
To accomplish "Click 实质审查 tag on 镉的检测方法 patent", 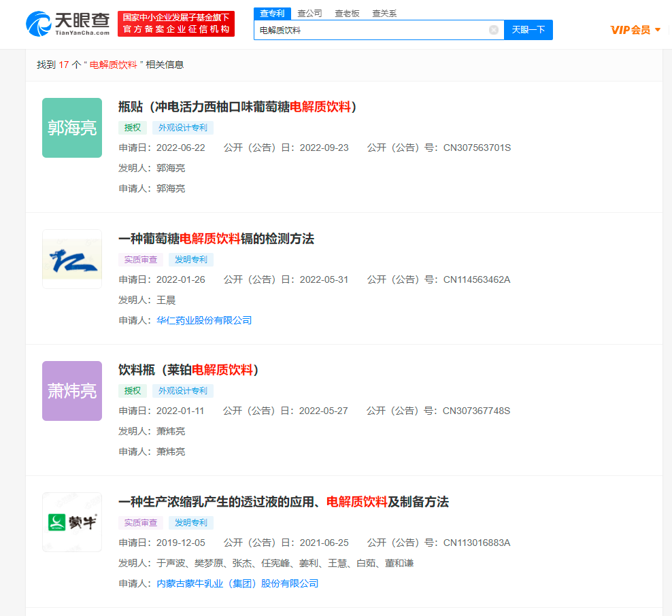I will coord(141,260).
